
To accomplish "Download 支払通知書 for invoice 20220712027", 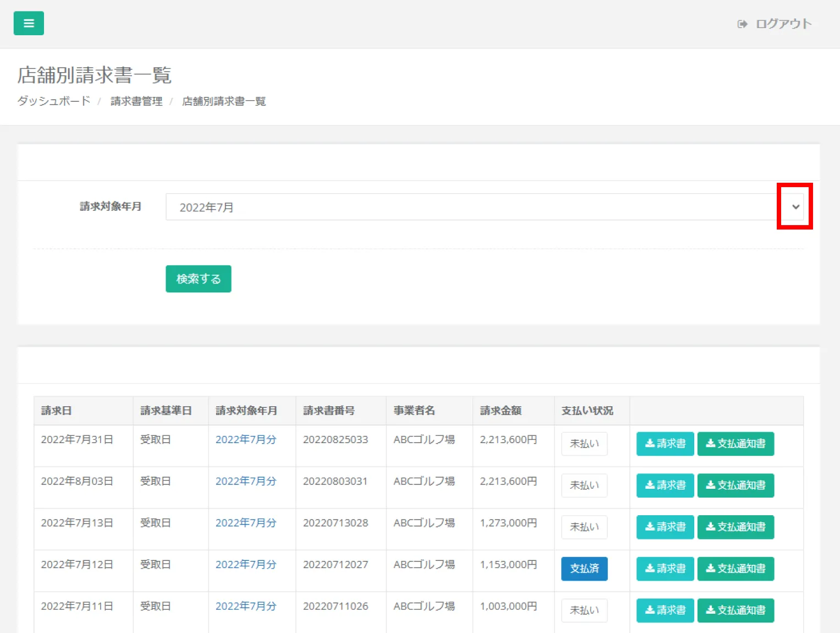I will pos(735,569).
